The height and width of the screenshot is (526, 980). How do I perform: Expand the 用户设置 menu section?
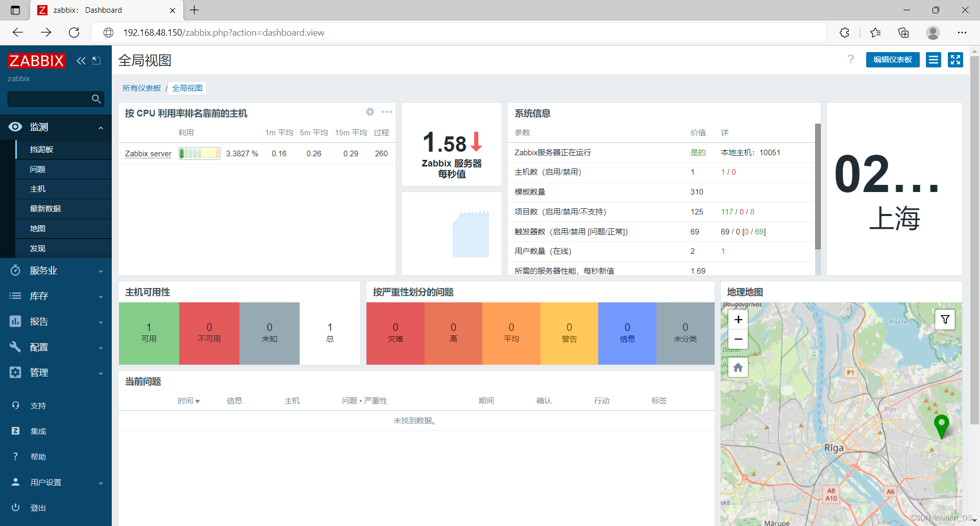point(101,483)
